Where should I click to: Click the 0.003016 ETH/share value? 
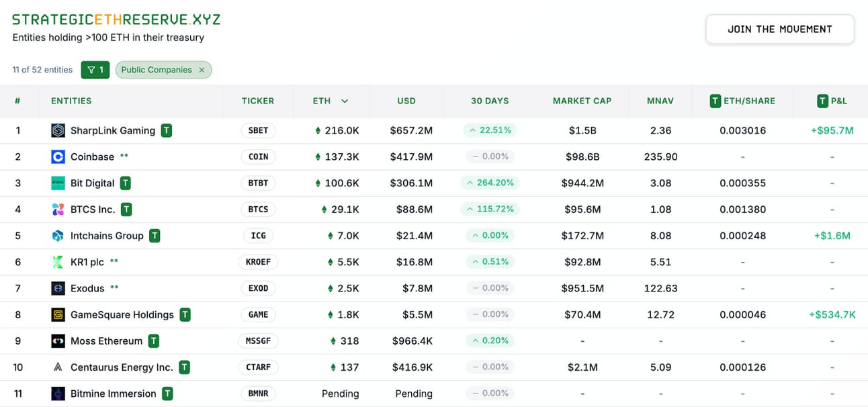(743, 130)
